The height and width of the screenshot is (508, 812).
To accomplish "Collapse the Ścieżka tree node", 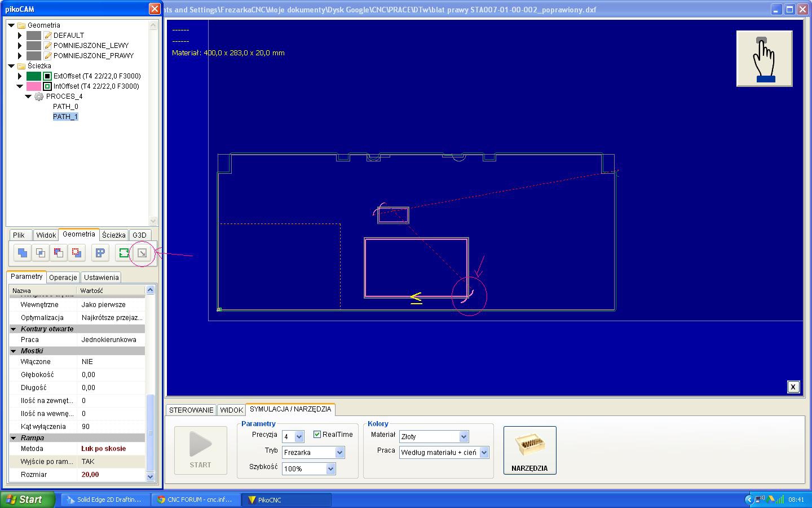I will coord(11,66).
